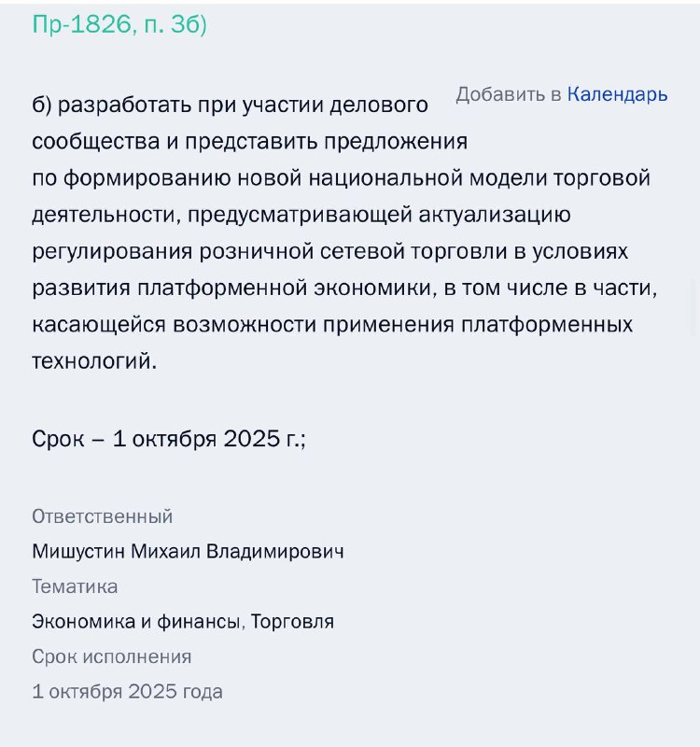Click the Ответственный field label
Viewport: 700px width, 747px height.
point(103,516)
